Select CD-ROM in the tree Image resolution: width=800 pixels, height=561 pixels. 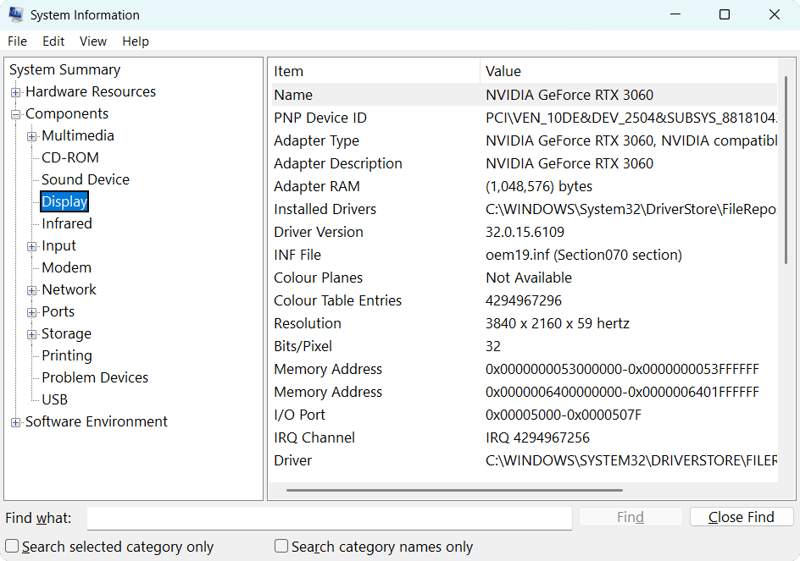(70, 158)
